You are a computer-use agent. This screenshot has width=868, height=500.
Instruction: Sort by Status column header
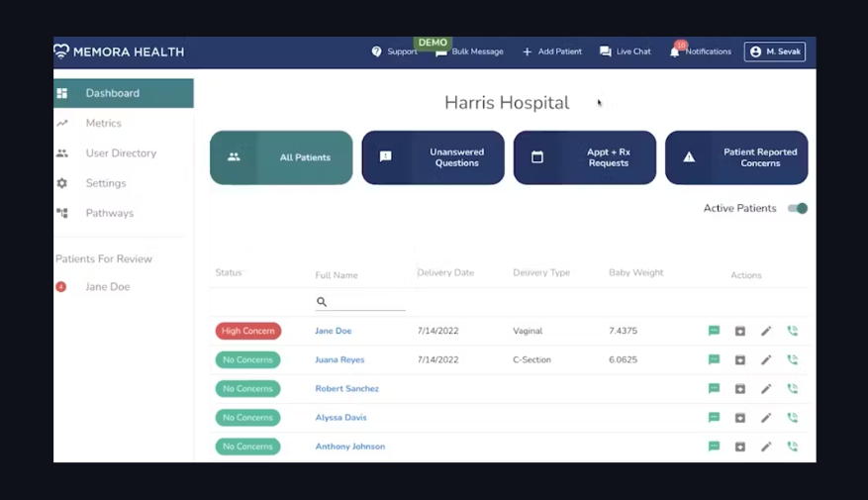pos(229,272)
